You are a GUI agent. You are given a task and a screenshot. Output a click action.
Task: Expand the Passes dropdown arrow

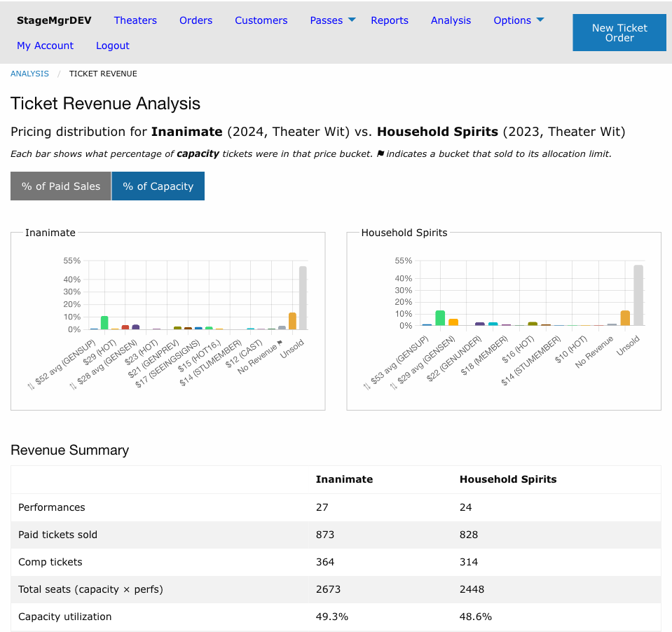[352, 20]
